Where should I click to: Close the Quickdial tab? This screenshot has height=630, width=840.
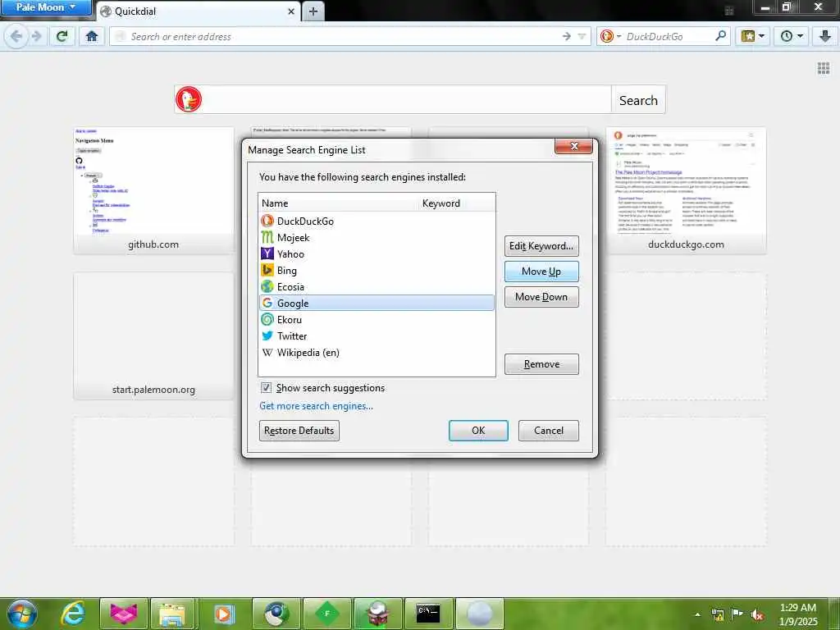pos(291,11)
